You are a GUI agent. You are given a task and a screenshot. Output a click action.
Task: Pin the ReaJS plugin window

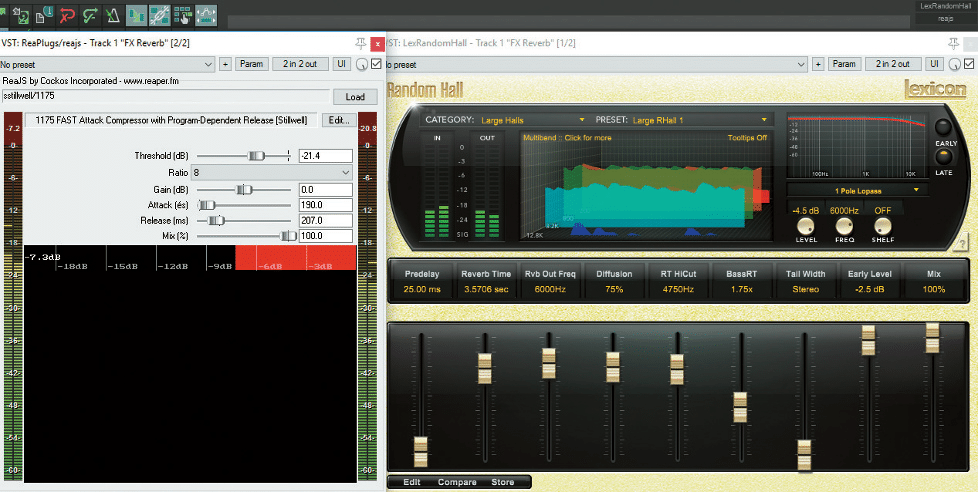361,43
